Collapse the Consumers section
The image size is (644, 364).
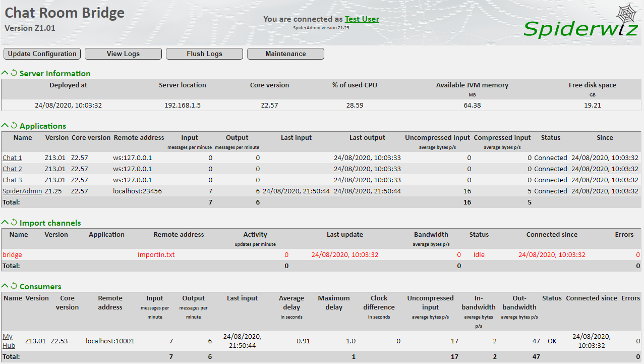pyautogui.click(x=5, y=285)
